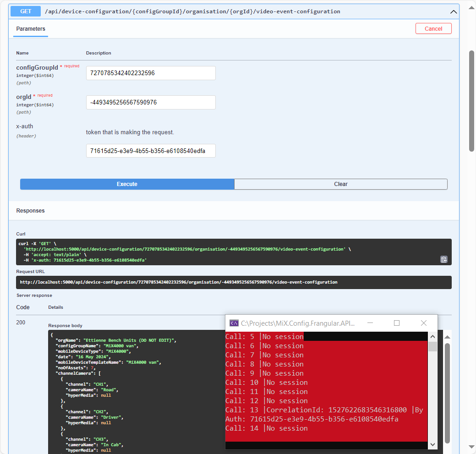Click the console window's command prompt icon
This screenshot has width=476, height=454.
point(234,323)
